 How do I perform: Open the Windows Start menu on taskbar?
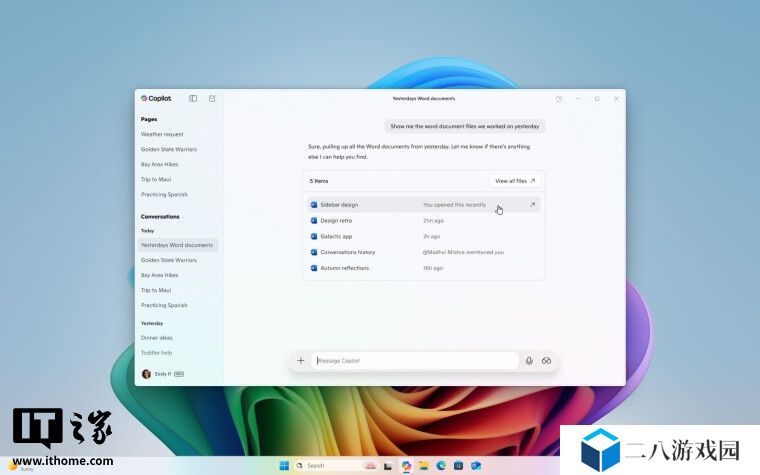(x=283, y=465)
